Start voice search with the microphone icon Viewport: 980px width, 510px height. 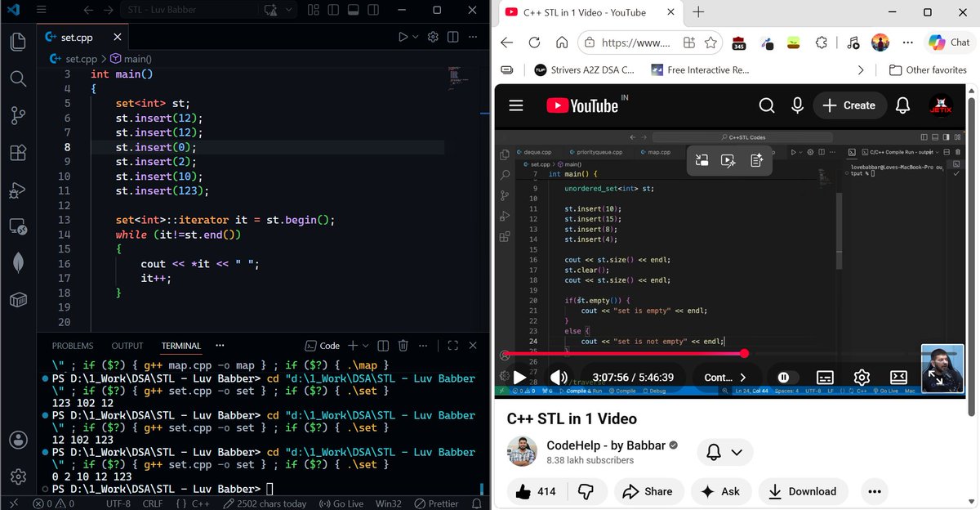click(x=798, y=105)
